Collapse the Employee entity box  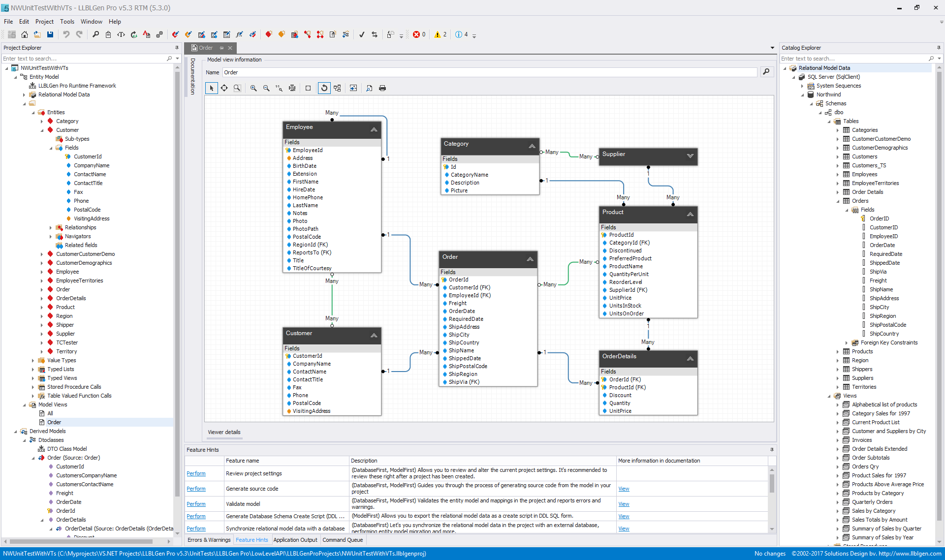(374, 129)
